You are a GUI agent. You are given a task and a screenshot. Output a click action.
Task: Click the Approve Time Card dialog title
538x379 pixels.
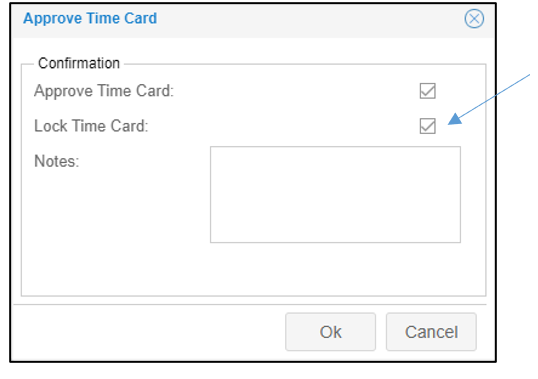90,19
